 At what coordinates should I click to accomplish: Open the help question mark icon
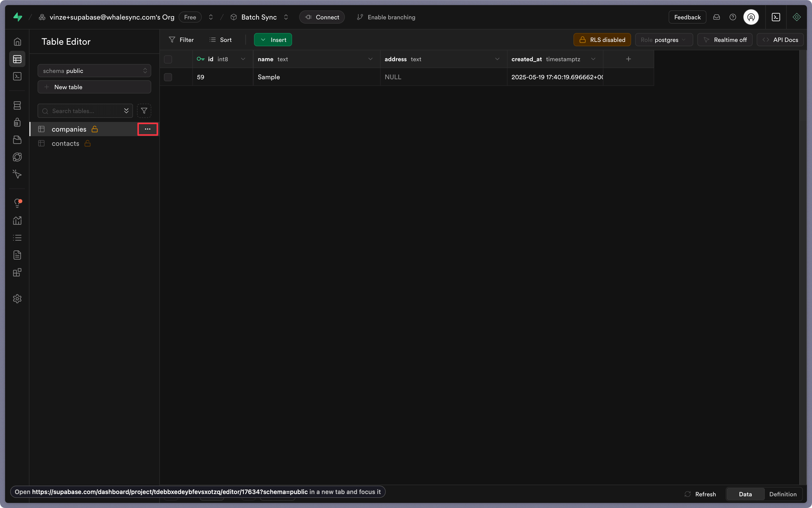733,17
